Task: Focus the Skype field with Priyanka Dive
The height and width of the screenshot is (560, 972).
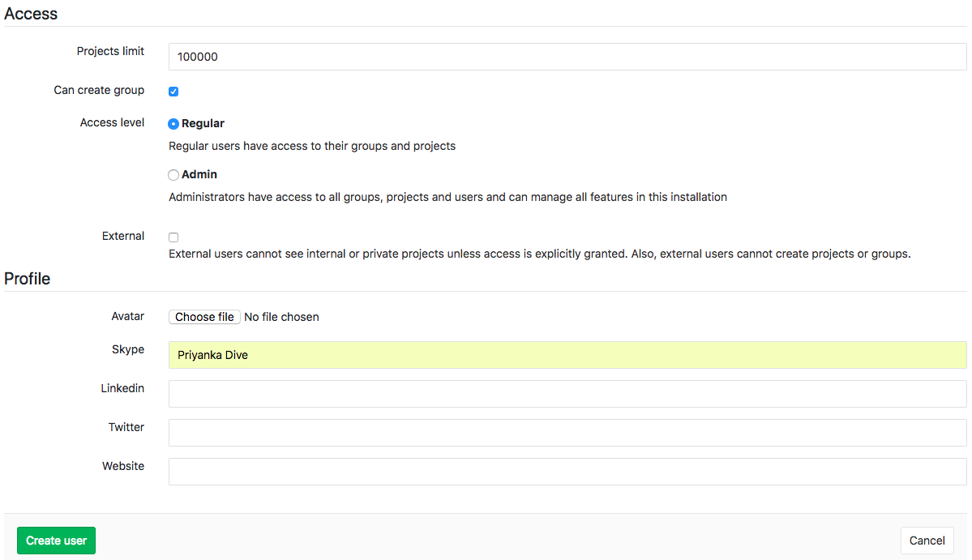Action: coord(567,355)
